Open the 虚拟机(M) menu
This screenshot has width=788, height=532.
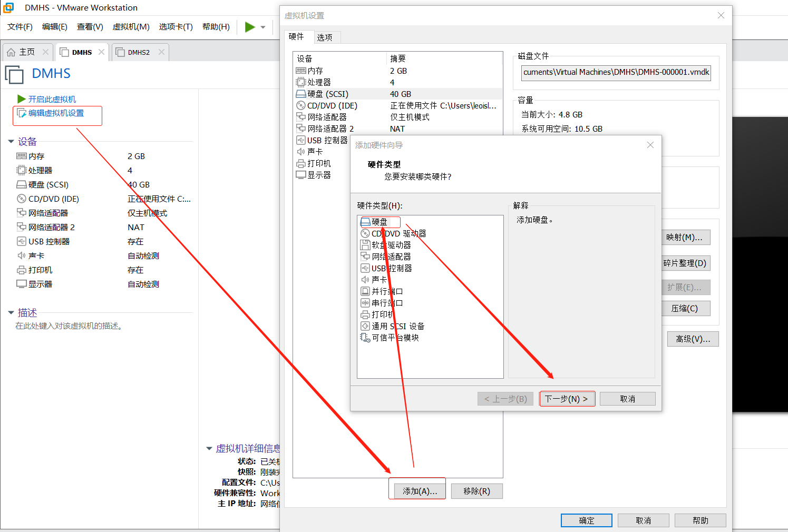(131, 27)
